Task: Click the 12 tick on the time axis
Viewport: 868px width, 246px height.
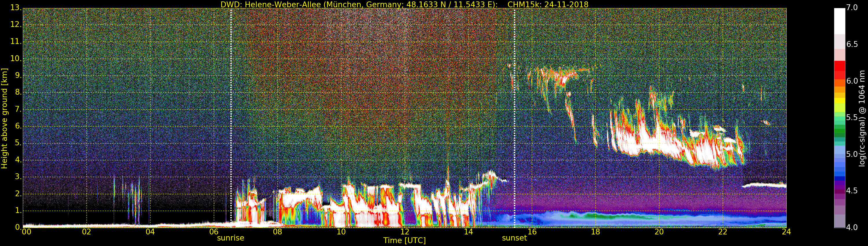Action: [x=405, y=232]
